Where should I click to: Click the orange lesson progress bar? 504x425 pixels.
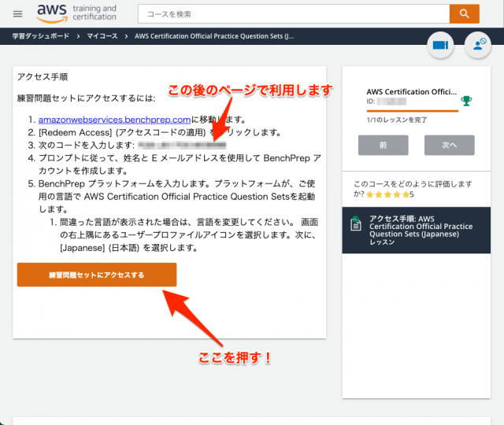[x=413, y=111]
